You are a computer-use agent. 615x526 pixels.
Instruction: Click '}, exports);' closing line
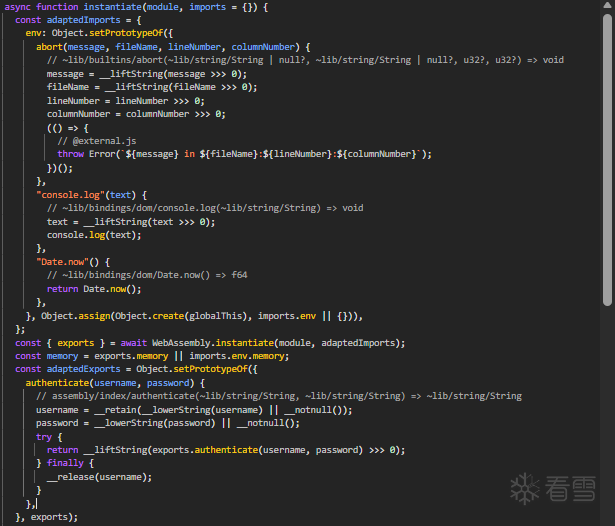pyautogui.click(x=46, y=517)
